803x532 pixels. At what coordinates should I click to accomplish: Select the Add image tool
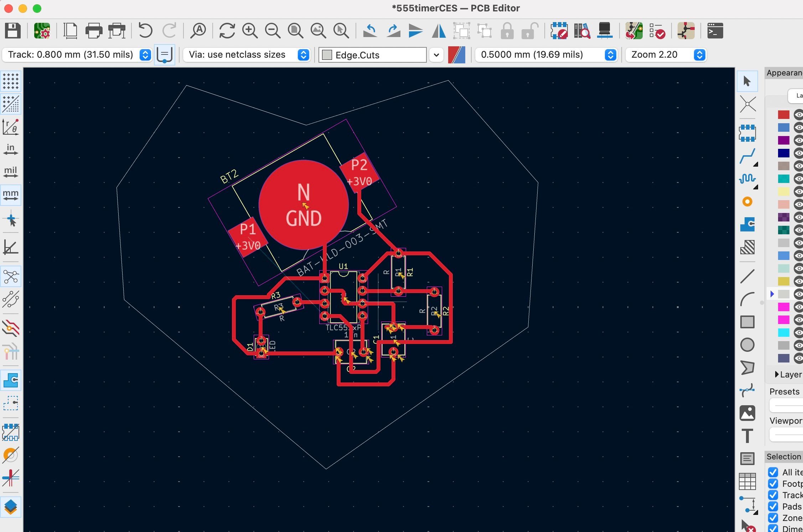pos(747,413)
